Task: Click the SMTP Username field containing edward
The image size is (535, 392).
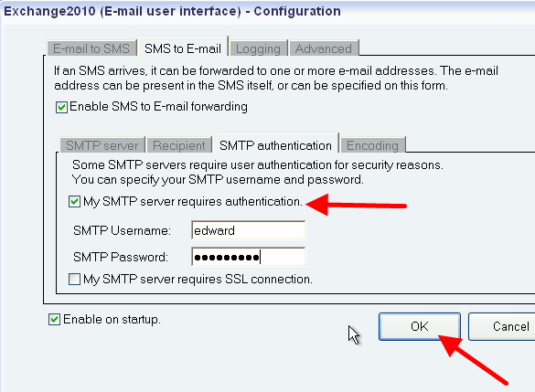Action: tap(249, 230)
